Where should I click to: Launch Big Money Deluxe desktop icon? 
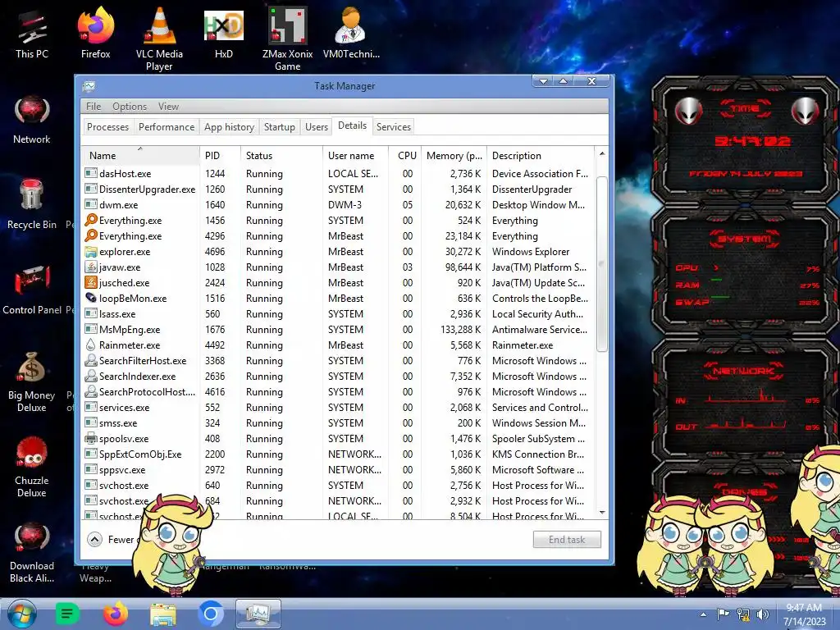point(32,381)
